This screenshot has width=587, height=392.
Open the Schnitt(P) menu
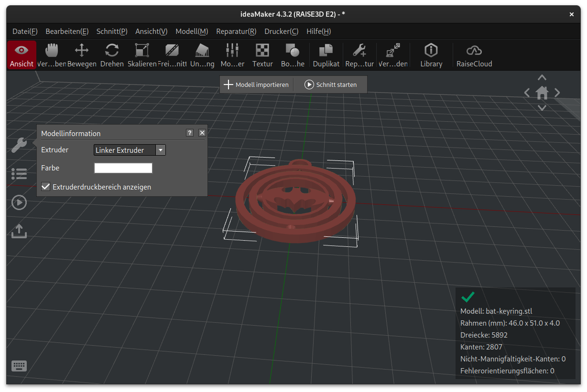[112, 32]
